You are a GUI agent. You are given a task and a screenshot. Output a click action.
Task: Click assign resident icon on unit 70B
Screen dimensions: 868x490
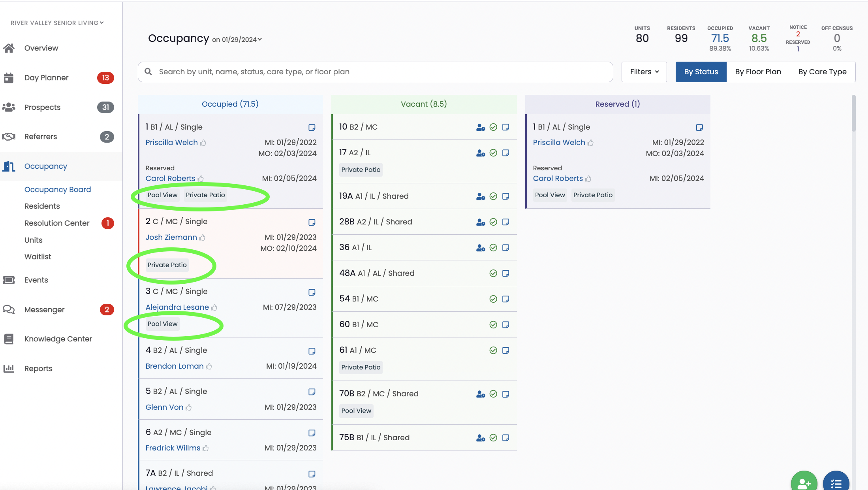click(x=481, y=394)
